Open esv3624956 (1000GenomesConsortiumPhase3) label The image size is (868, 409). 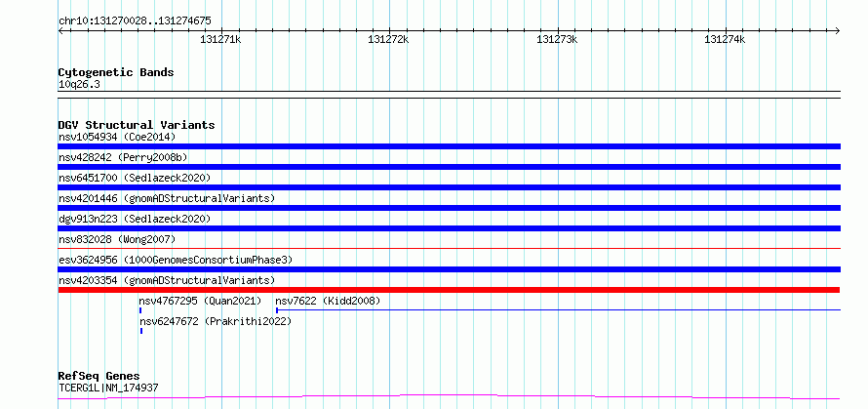176,260
